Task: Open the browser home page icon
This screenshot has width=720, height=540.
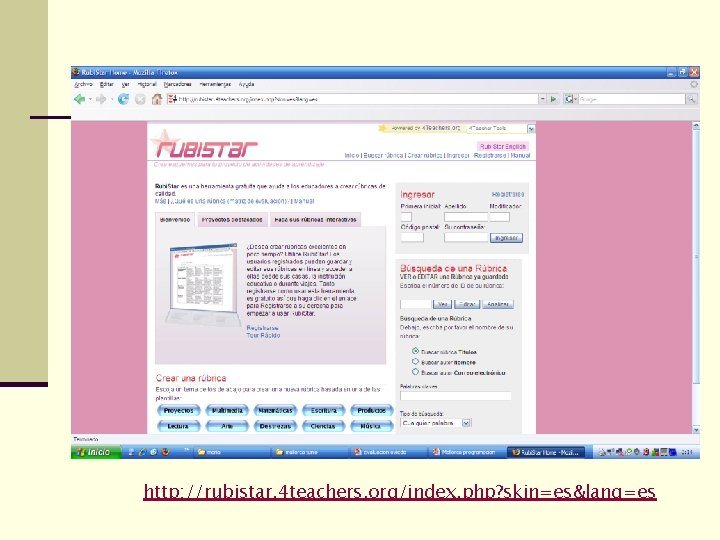Action: pyautogui.click(x=157, y=99)
